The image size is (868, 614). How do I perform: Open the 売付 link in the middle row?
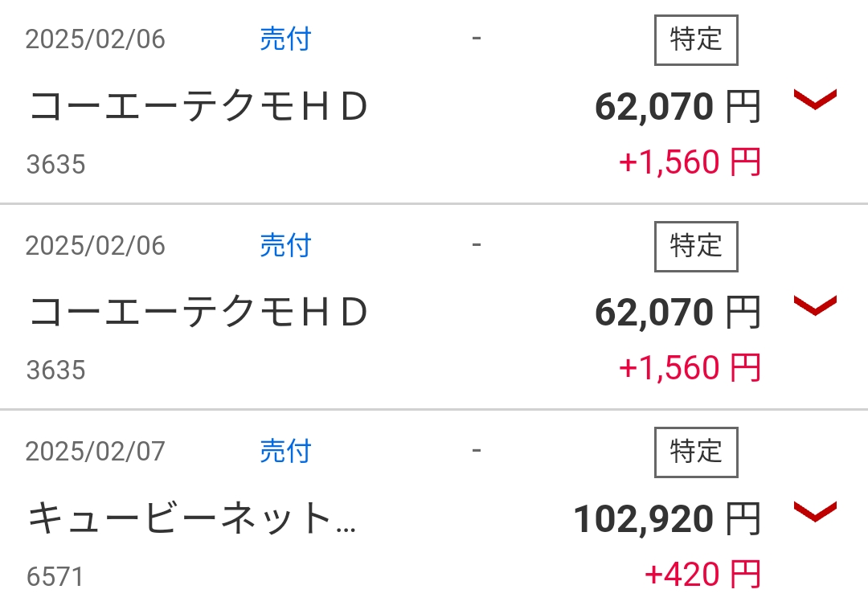coord(285,245)
